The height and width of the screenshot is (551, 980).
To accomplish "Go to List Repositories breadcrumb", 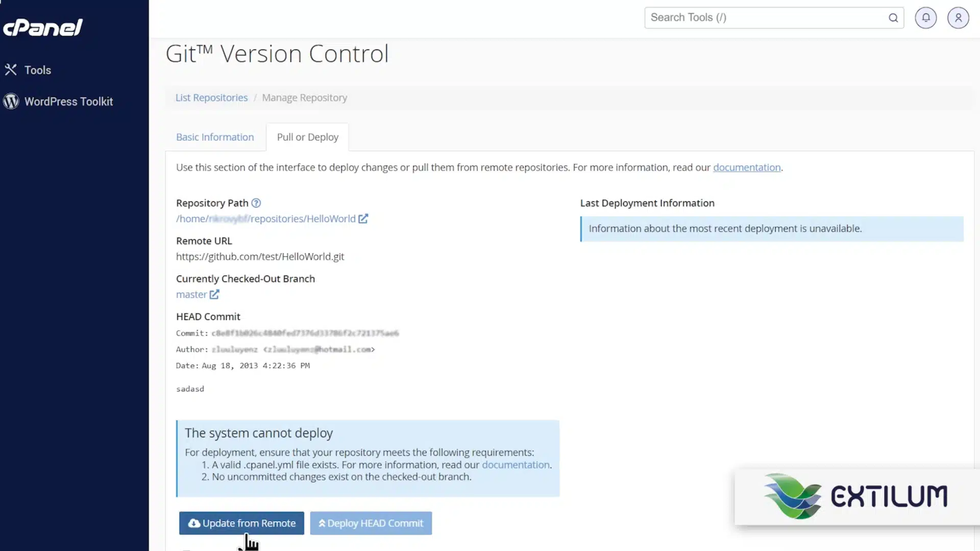I will coord(211,97).
